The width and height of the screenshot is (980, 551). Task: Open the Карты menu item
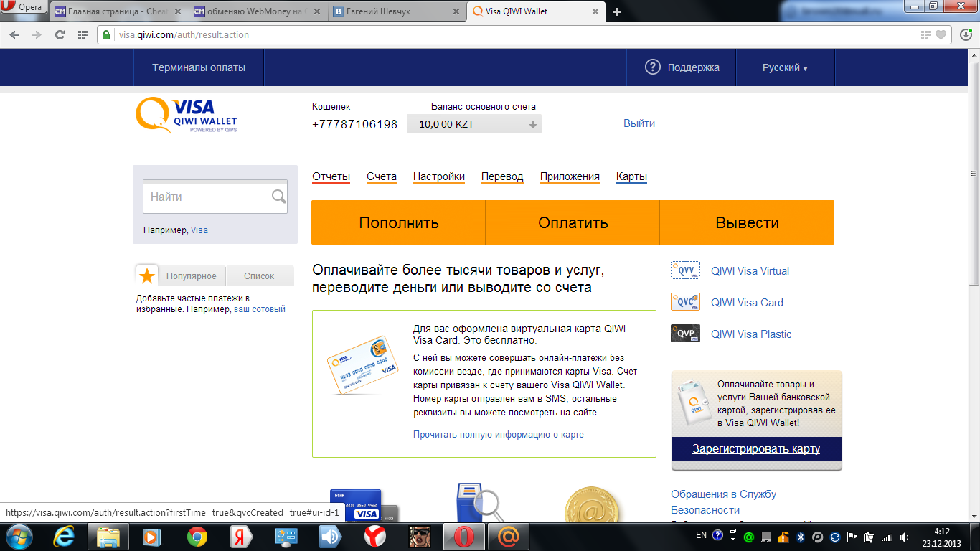pos(631,176)
